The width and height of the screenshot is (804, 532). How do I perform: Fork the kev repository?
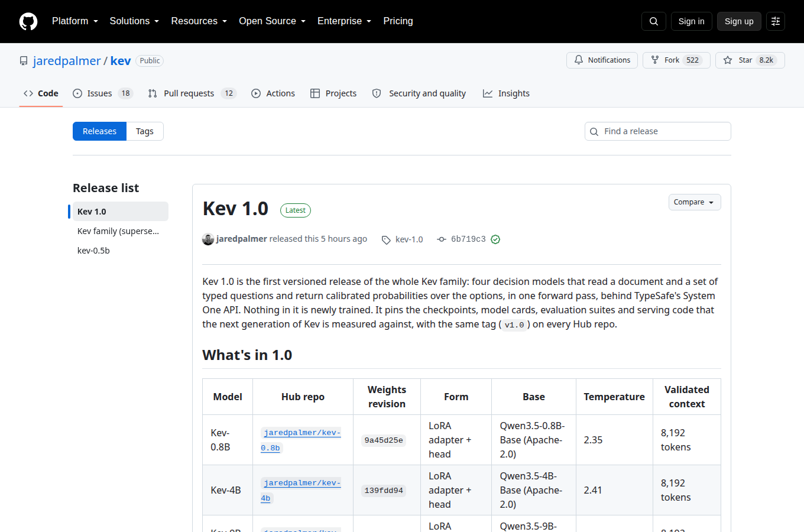[x=676, y=60]
